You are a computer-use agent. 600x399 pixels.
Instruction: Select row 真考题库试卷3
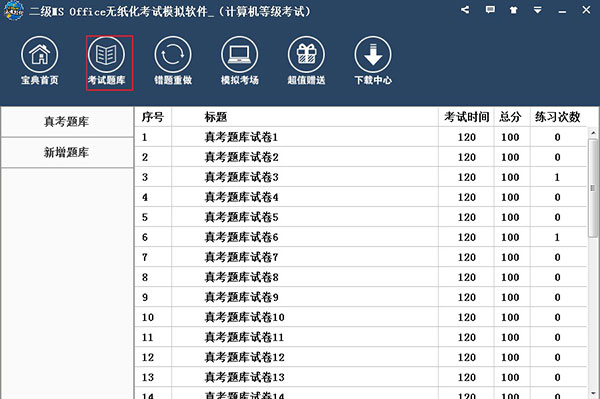click(361, 177)
